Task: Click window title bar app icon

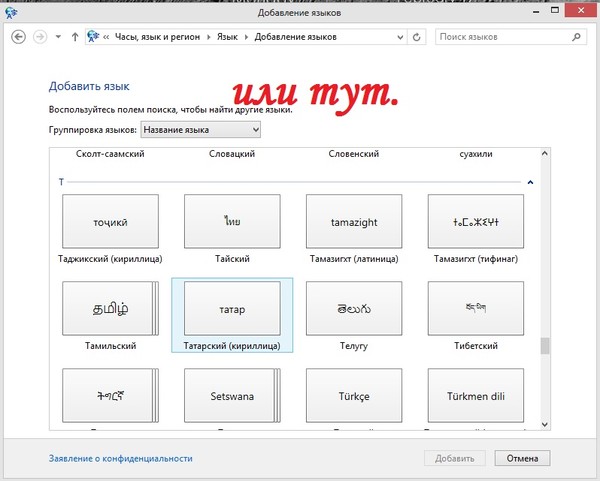Action: tap(11, 13)
